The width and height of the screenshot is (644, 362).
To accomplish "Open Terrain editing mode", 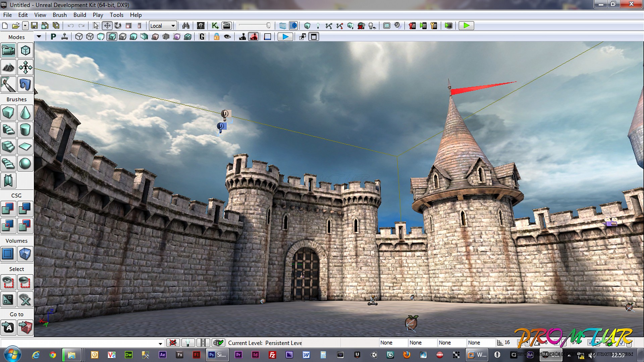I will pos(8,68).
